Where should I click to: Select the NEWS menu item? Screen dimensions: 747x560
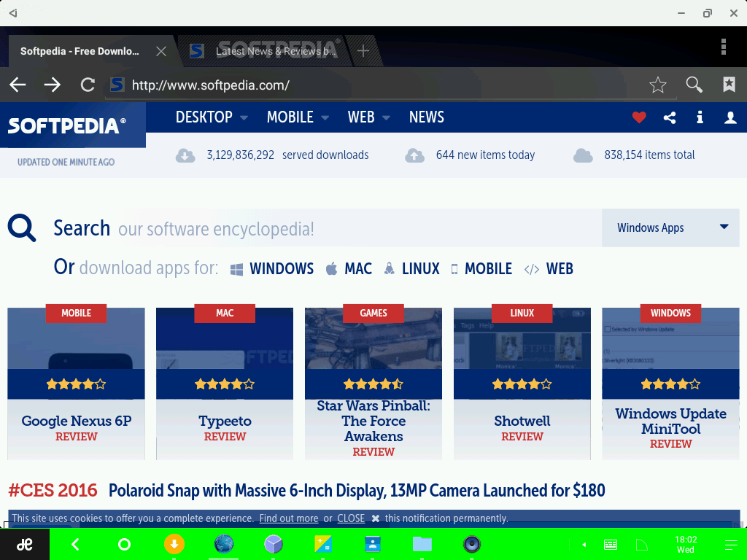(426, 117)
